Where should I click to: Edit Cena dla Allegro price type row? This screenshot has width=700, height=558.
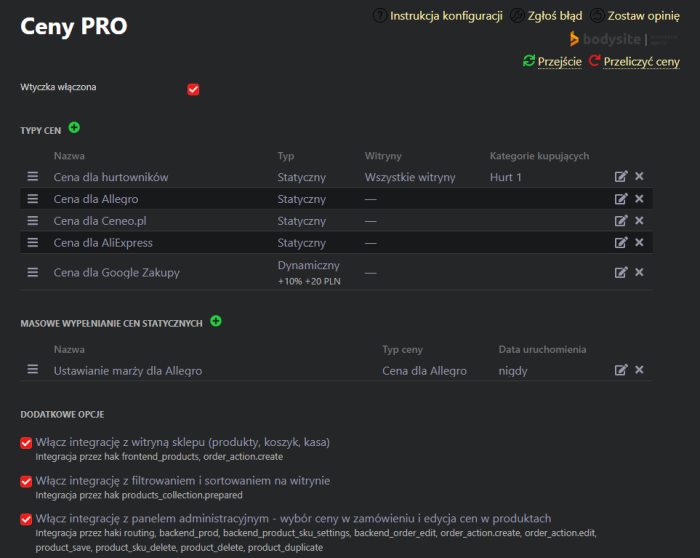pos(621,199)
